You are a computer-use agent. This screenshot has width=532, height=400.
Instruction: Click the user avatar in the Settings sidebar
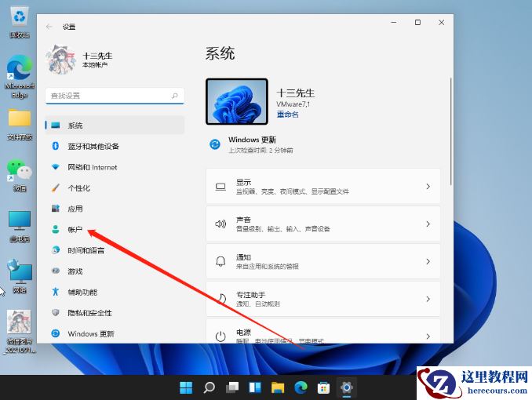[x=60, y=60]
